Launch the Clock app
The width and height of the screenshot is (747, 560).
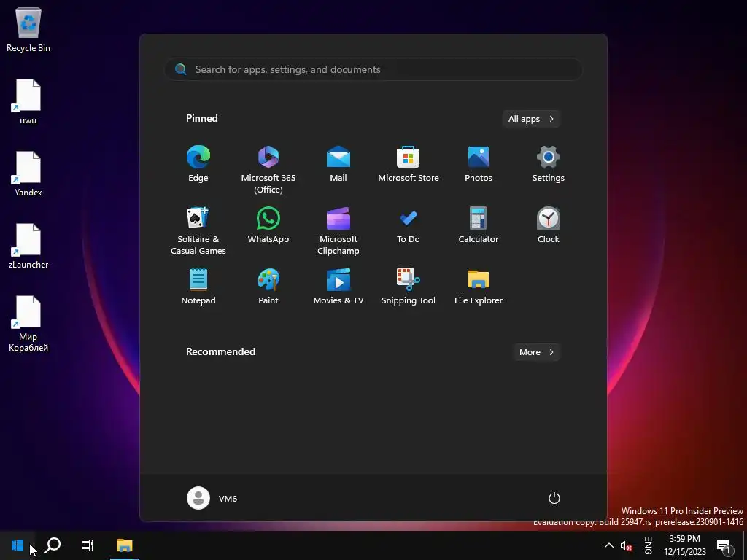point(549,226)
